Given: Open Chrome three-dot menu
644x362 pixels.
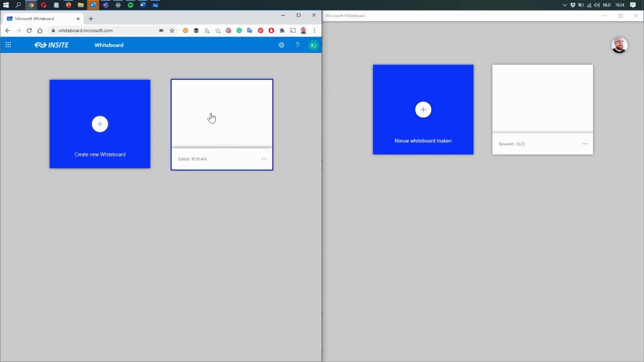Looking at the screenshot, I should [x=314, y=31].
